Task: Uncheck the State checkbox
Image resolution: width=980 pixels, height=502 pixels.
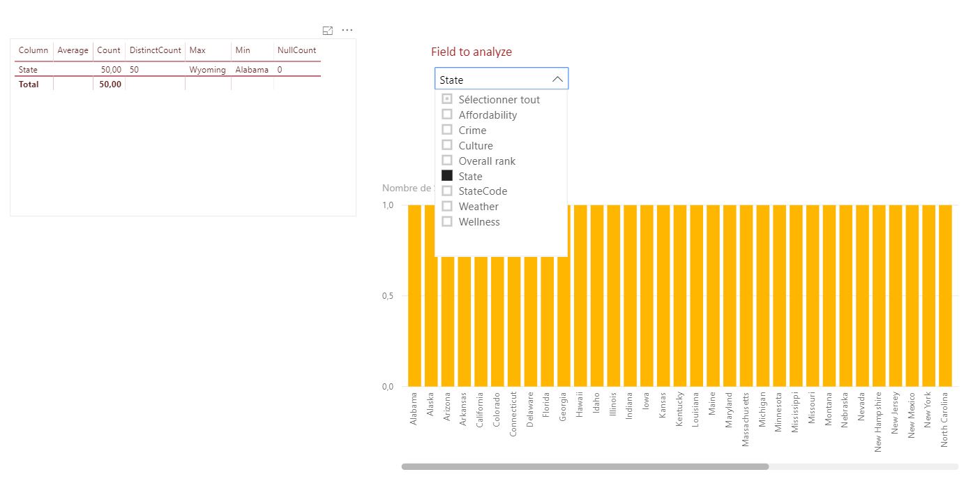Action: click(447, 176)
